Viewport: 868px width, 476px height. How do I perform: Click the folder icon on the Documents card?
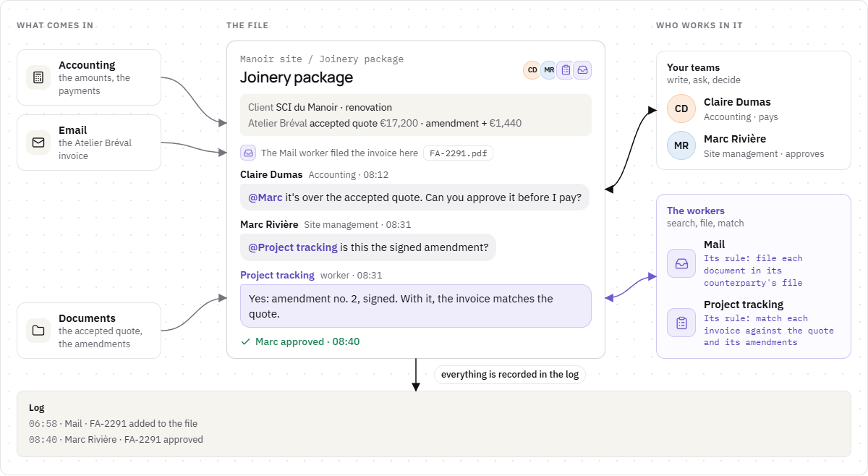(x=38, y=331)
